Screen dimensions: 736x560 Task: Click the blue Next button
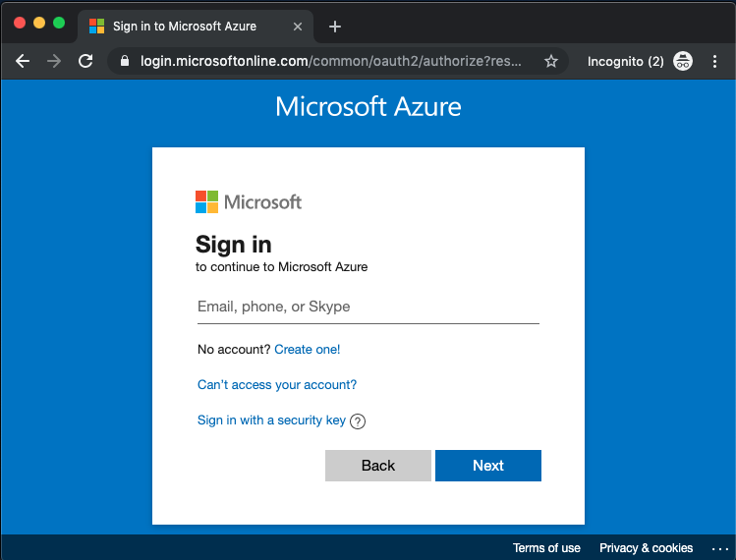488,466
